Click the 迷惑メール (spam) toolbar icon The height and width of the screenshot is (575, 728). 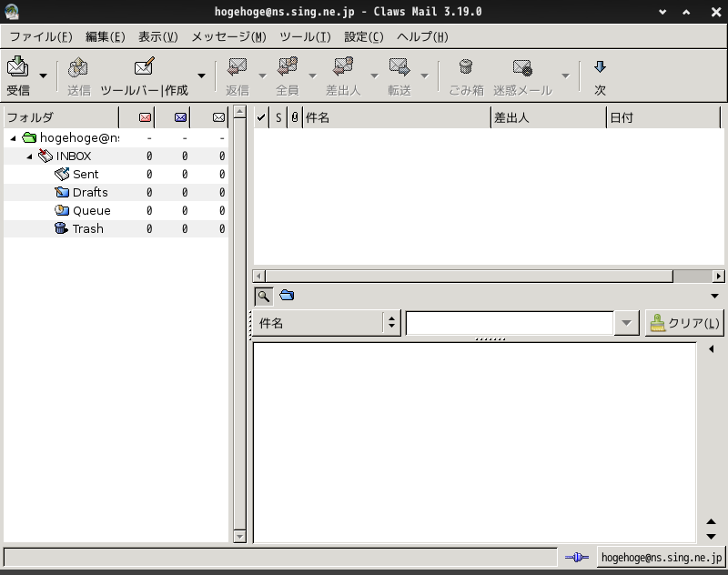click(x=522, y=67)
